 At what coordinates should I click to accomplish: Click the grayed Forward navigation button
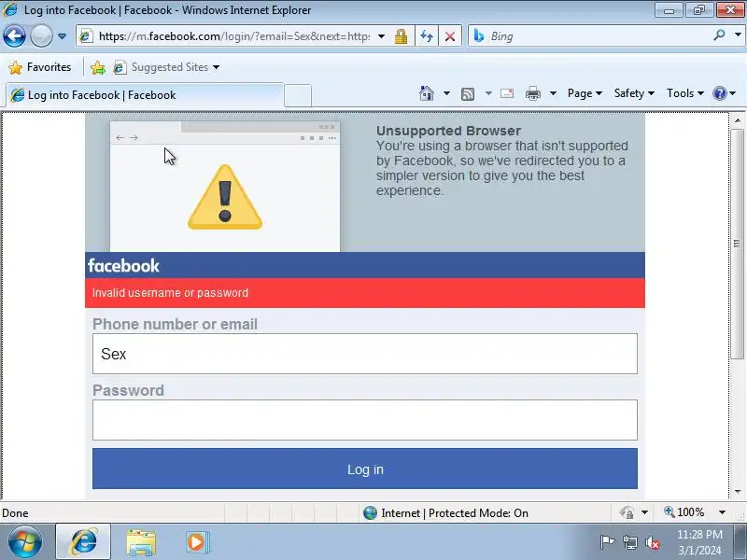click(41, 36)
